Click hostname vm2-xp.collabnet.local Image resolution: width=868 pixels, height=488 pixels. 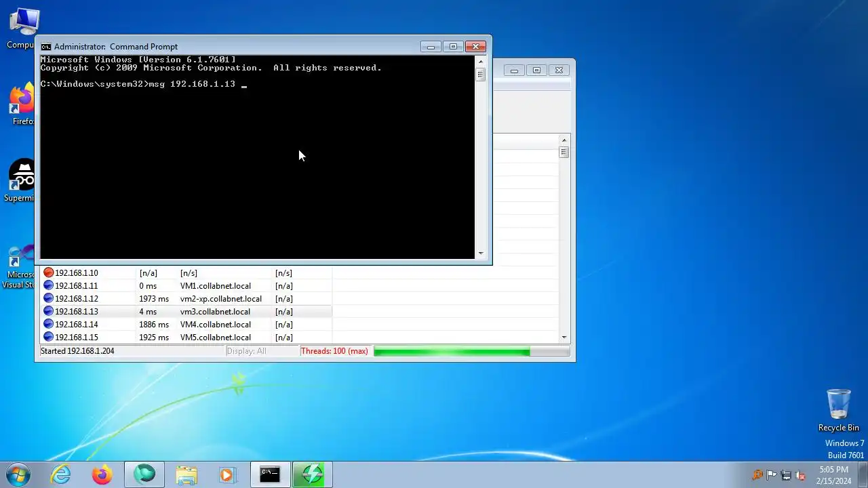click(x=221, y=299)
